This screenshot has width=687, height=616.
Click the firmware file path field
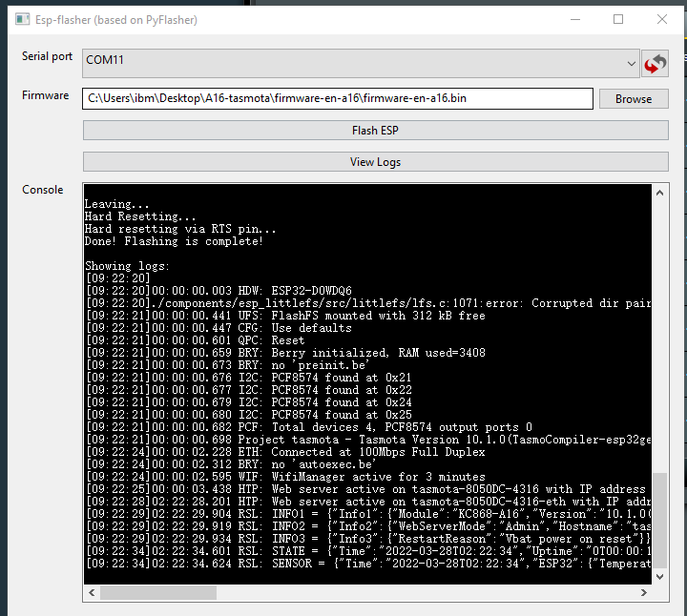coord(338,98)
